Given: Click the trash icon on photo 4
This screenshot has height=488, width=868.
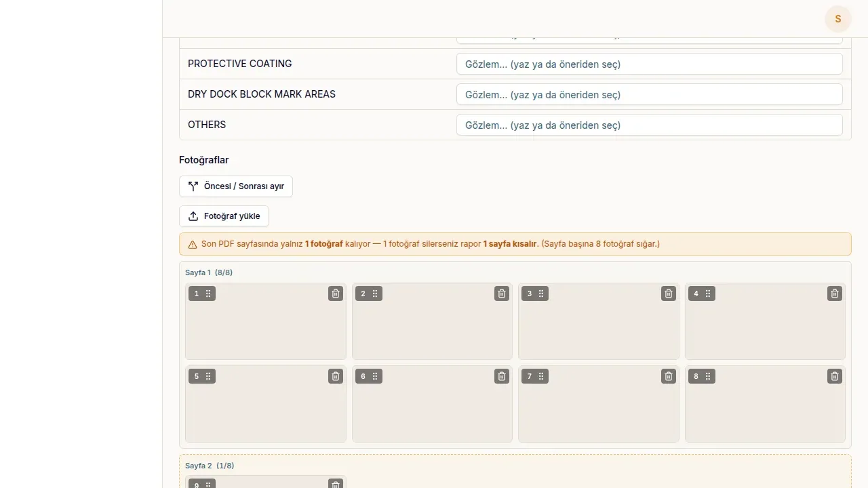Looking at the screenshot, I should (835, 293).
